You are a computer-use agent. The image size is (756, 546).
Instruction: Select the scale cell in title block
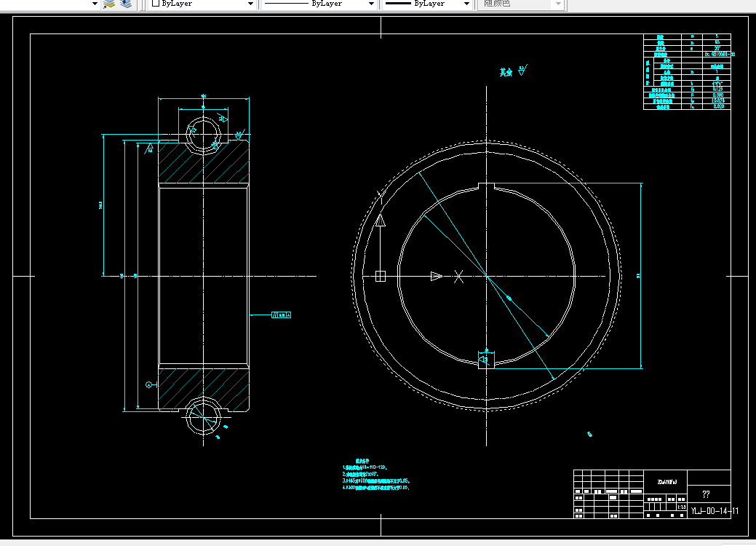[x=681, y=507]
